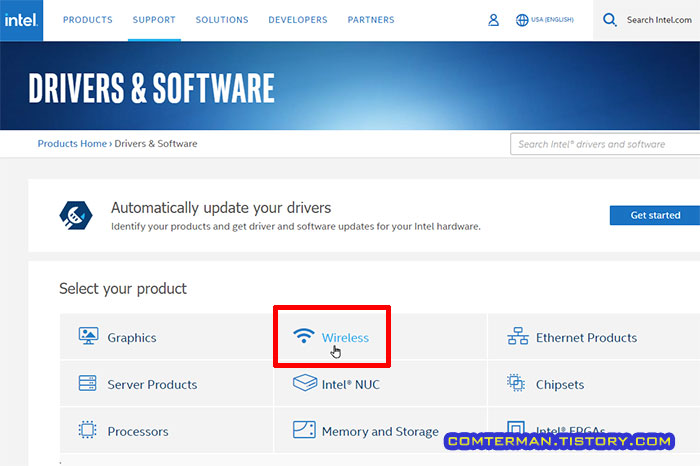This screenshot has width=700, height=466.
Task: Select the Ethernet Products link
Action: [x=586, y=338]
